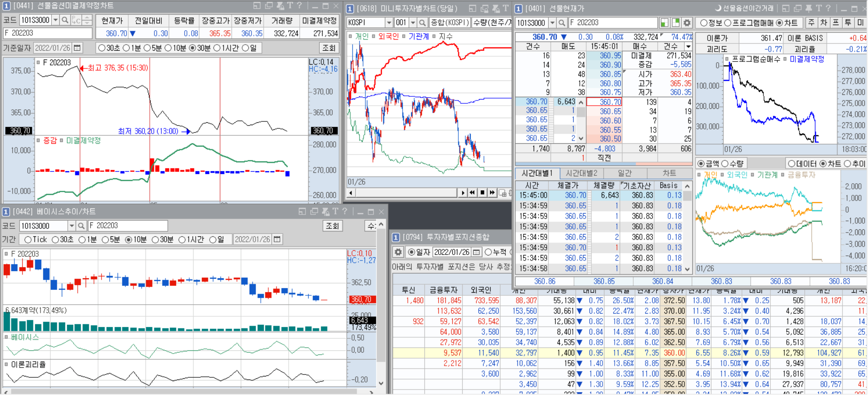This screenshot has height=395, width=868.
Task: Click the code up/down stepper in 0441
Action: tap(87, 20)
